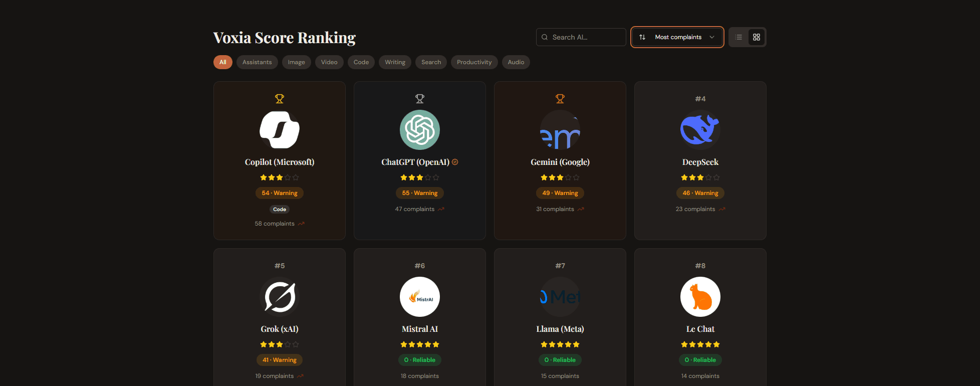This screenshot has height=386, width=980.
Task: Click the chevron in the sort dropdown
Action: click(x=712, y=37)
